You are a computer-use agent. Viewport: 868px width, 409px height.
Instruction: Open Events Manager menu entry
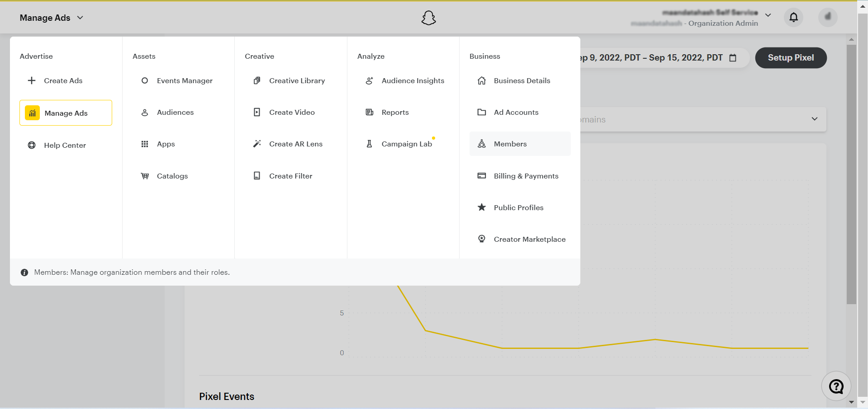click(x=178, y=80)
